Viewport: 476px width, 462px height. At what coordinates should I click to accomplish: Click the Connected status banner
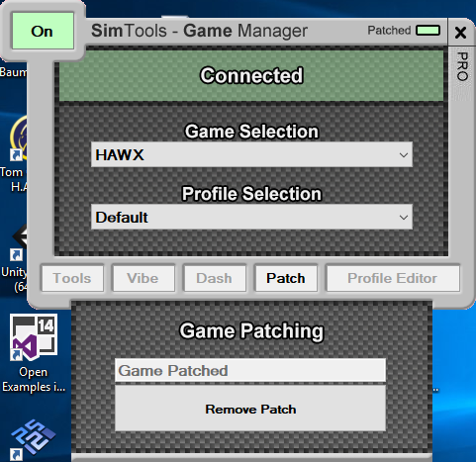[x=251, y=75]
